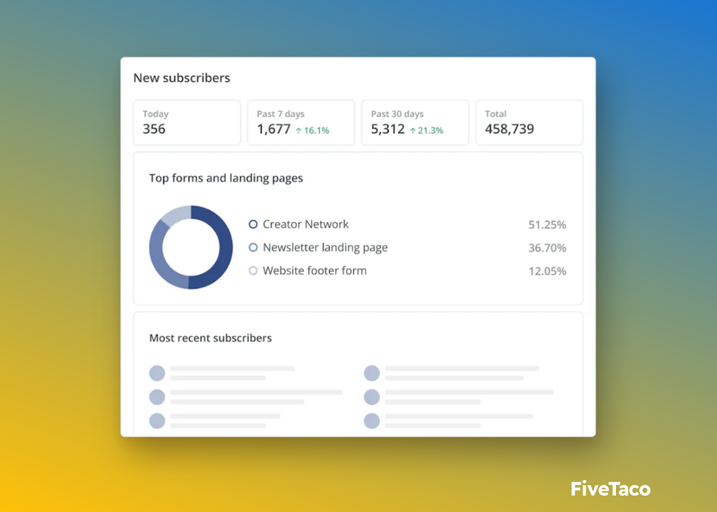The height and width of the screenshot is (512, 717).
Task: Click the 21.3% increase indicator
Action: click(x=426, y=130)
